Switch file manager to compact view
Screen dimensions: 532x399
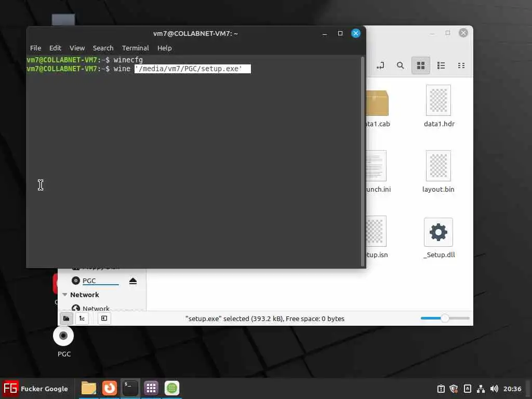tap(461, 65)
